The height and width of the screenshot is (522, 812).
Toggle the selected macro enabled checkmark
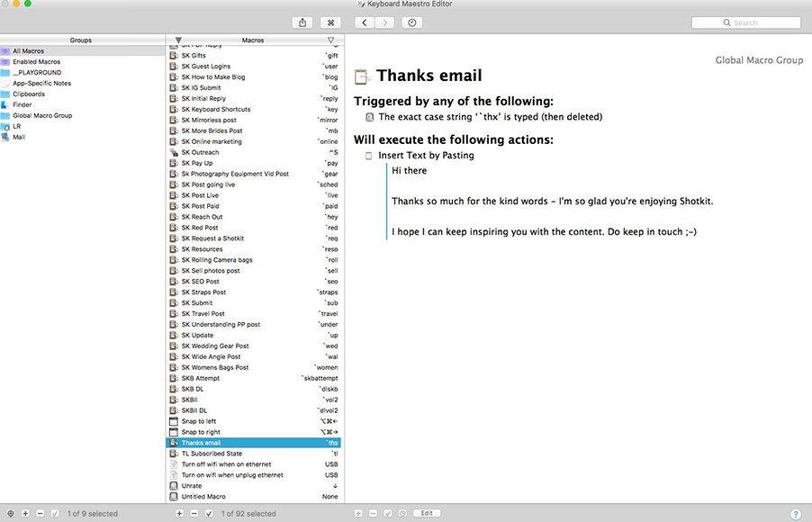209,514
